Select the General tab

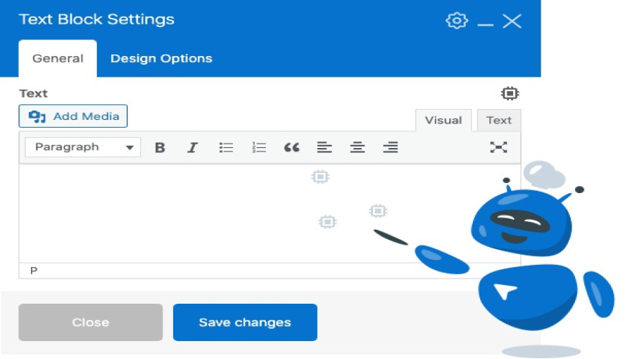coord(57,59)
